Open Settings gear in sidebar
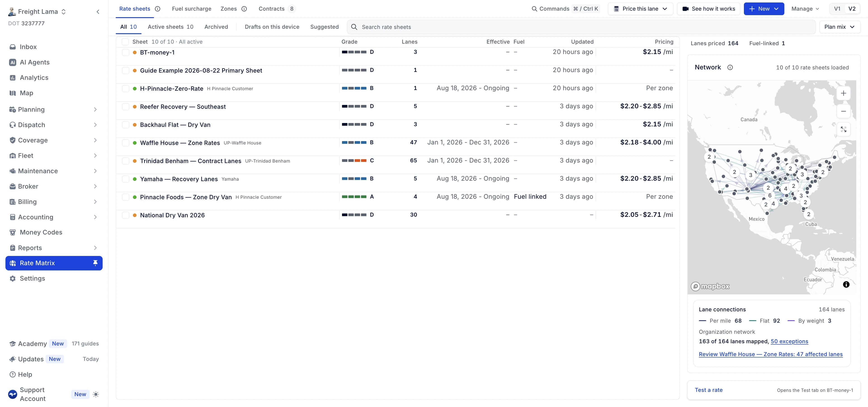Screen dimensions: 868x407 click(x=12, y=279)
